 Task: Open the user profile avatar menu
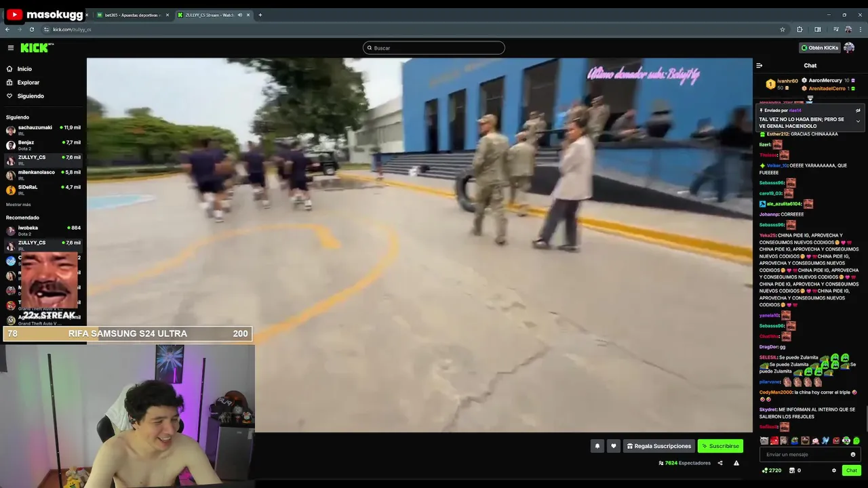(849, 47)
